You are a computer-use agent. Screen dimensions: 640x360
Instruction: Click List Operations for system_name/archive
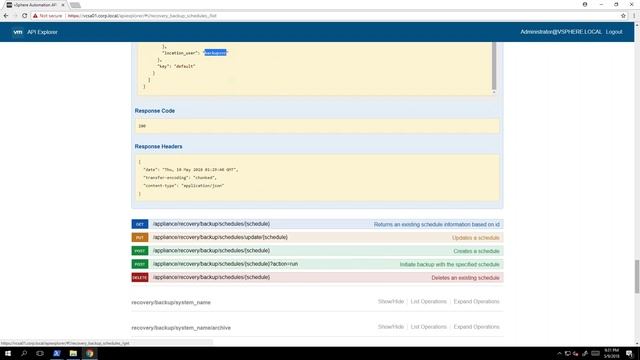coord(429,327)
